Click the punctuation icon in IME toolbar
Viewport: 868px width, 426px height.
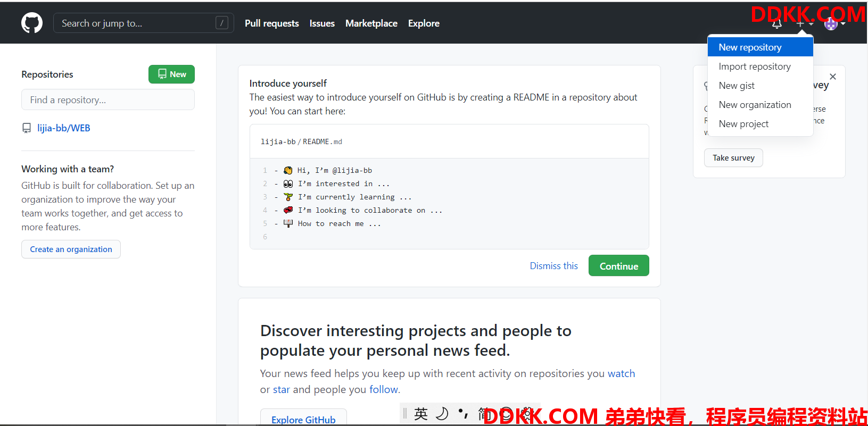pyautogui.click(x=463, y=414)
